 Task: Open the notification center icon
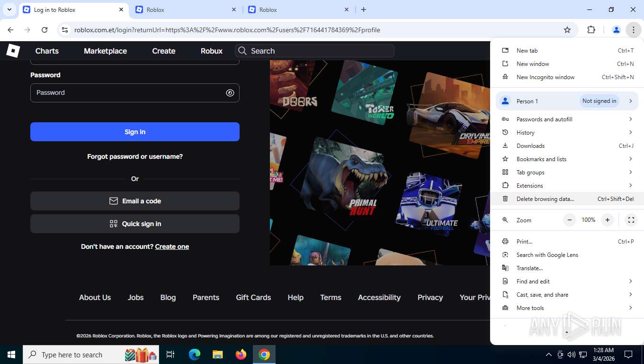tap(628, 355)
